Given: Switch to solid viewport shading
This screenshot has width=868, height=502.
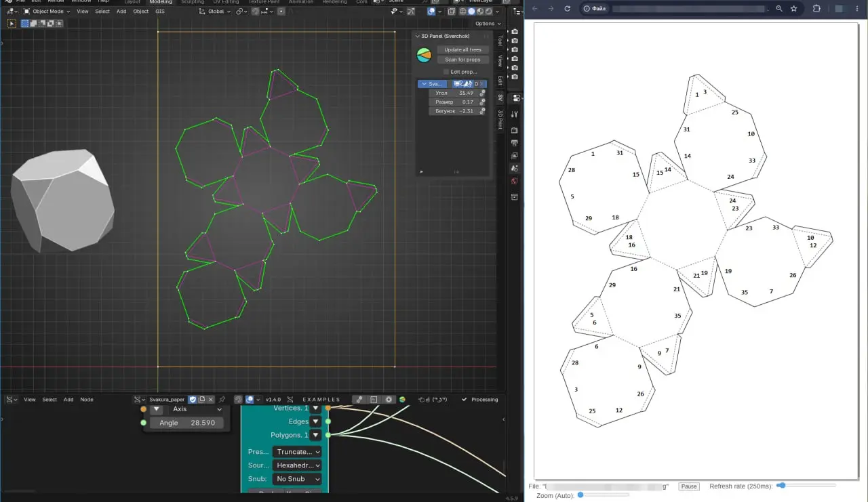Looking at the screenshot, I should click(x=472, y=12).
